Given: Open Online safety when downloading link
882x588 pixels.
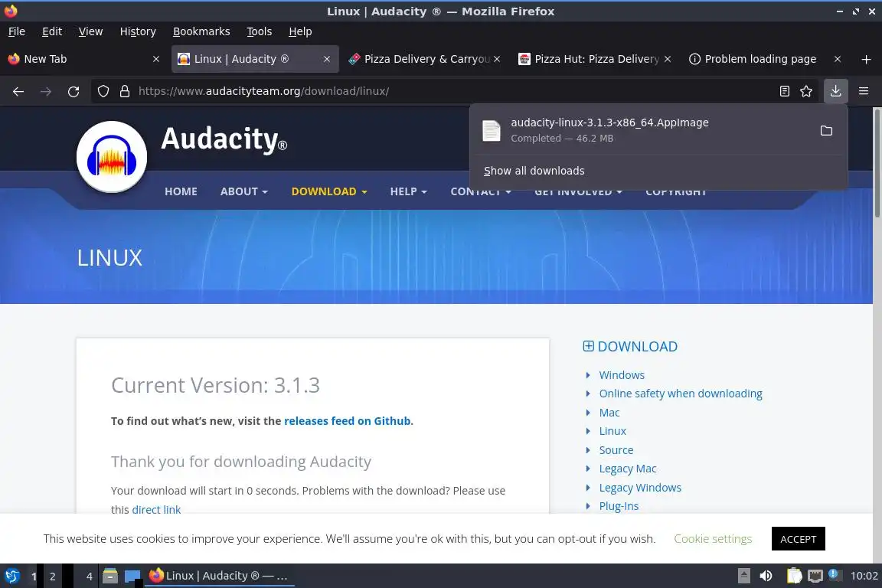Looking at the screenshot, I should click(681, 394).
